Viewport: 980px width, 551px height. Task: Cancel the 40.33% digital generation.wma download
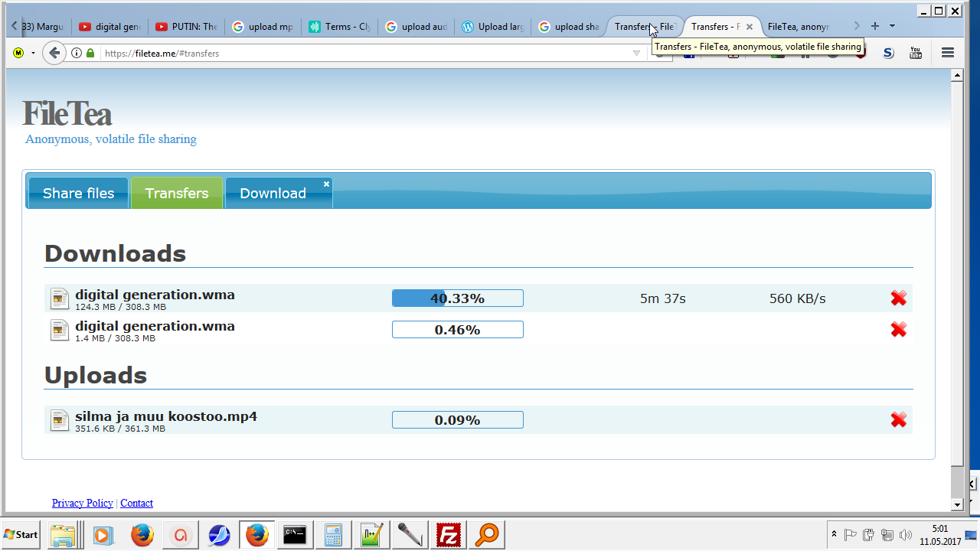[x=899, y=298]
